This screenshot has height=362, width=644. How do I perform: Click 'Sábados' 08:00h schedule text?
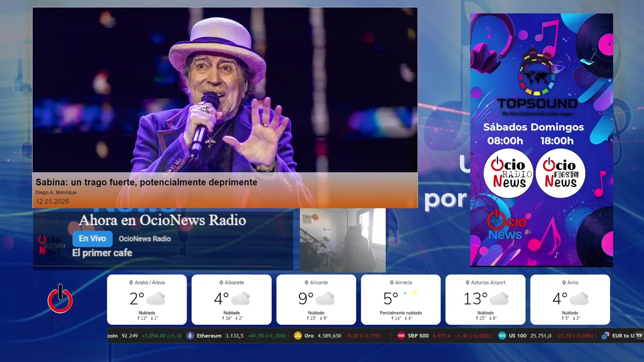(x=505, y=134)
